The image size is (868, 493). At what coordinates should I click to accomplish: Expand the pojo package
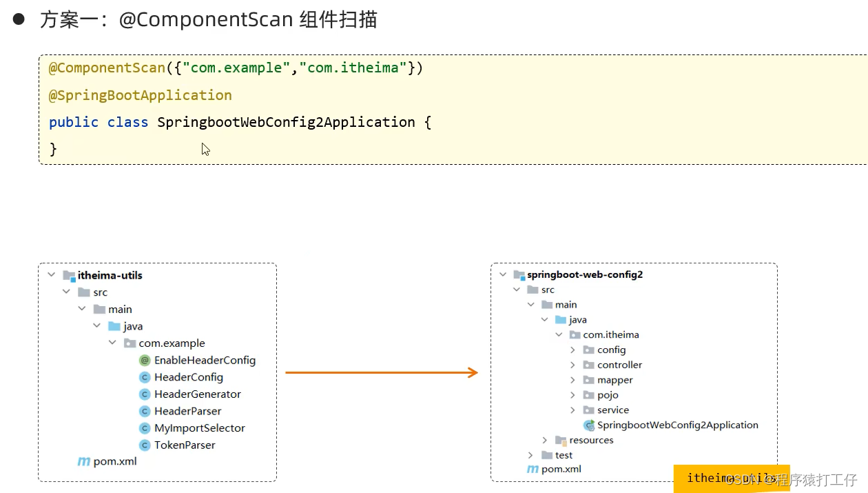(572, 395)
